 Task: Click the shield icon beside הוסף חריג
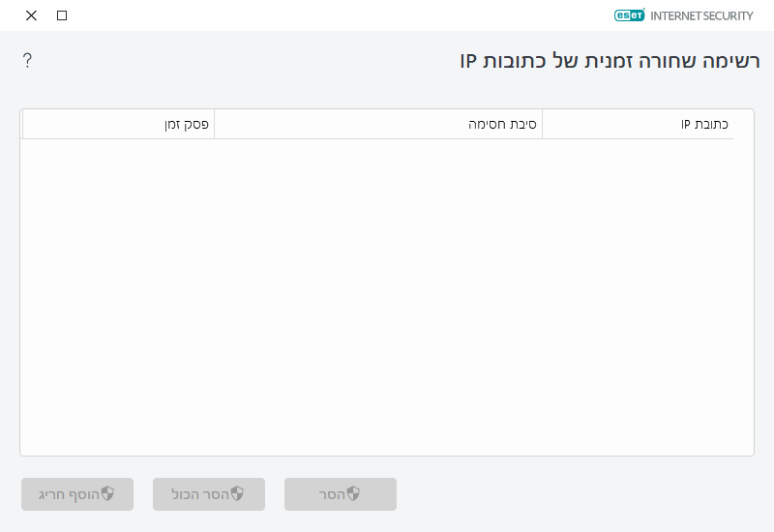[x=107, y=494]
